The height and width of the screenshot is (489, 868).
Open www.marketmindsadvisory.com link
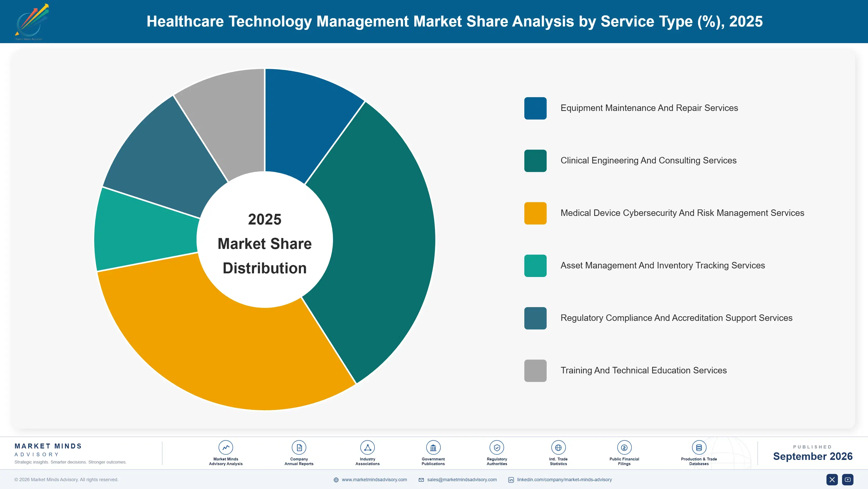coord(374,480)
